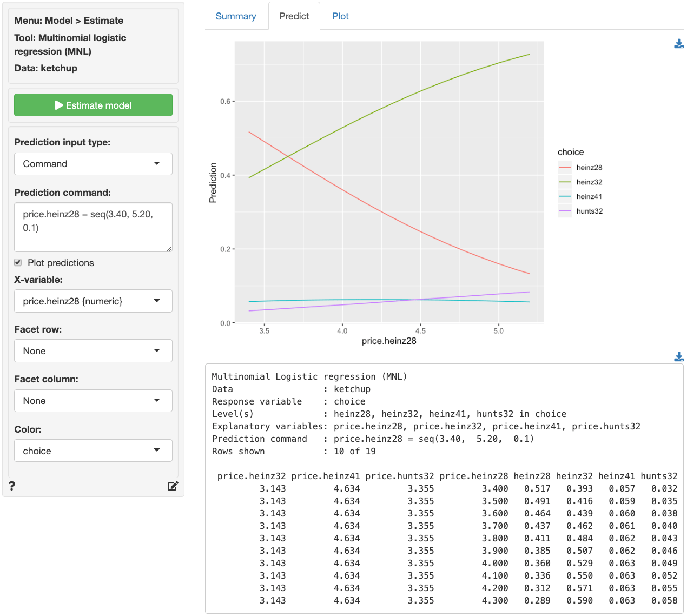This screenshot has height=616, width=687.
Task: Click the heinz32 legend swatch
Action: coord(564,182)
